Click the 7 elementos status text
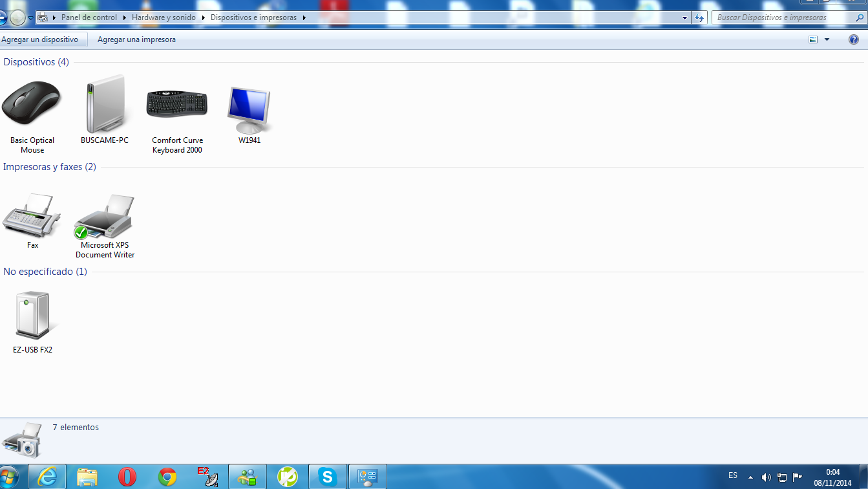The width and height of the screenshot is (868, 489). click(x=76, y=428)
